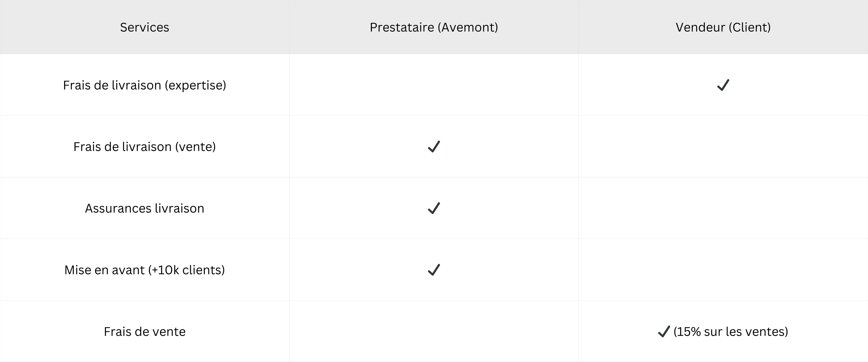Click the Vendeur (Client) column header
The width and height of the screenshot is (868, 362).
coord(723,27)
